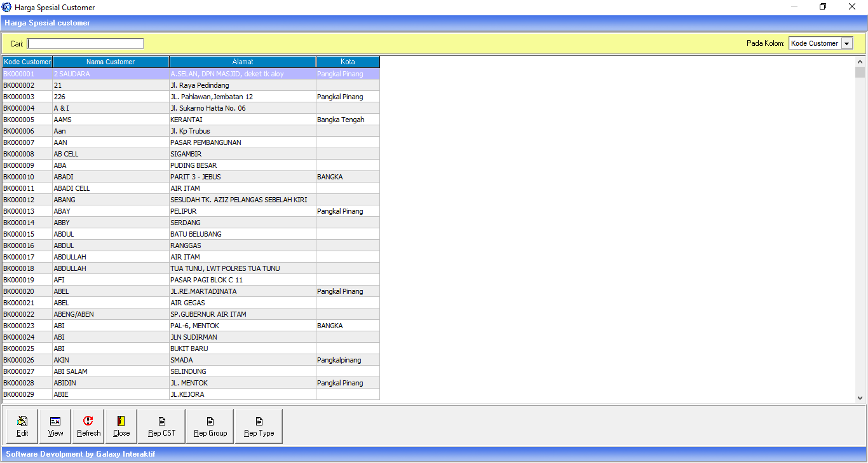
Task: Click the Alamat column header
Action: (x=243, y=62)
